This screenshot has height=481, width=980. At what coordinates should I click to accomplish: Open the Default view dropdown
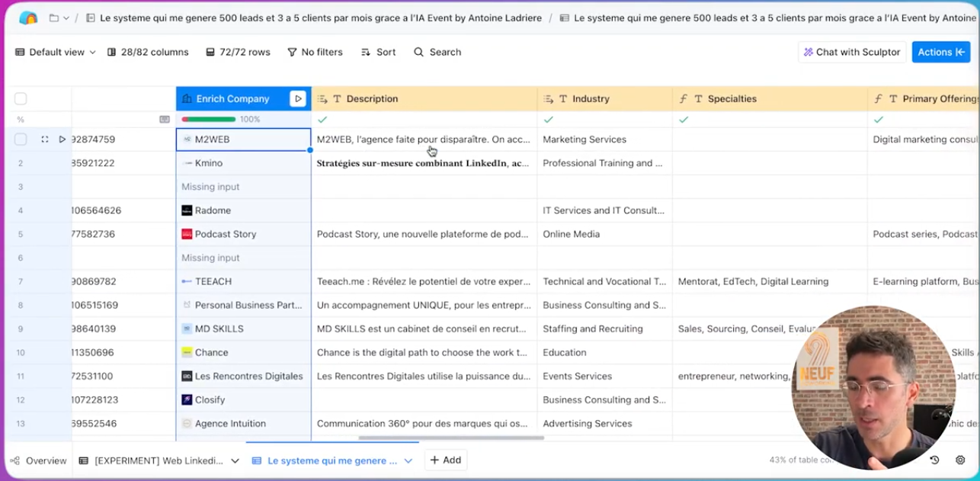click(x=56, y=52)
